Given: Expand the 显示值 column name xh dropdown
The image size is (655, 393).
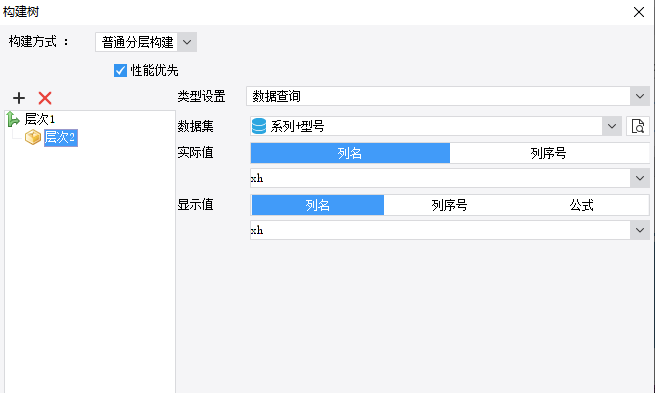Looking at the screenshot, I should pos(640,230).
